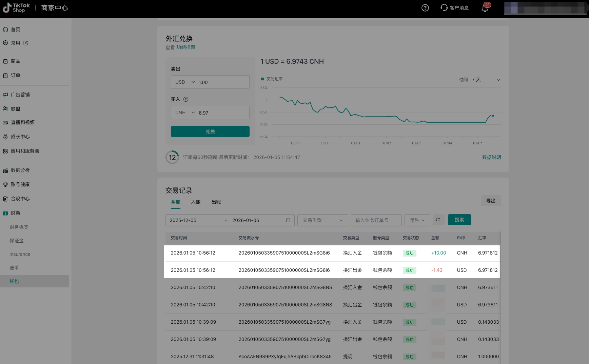Open the 7 天 time range dropdown
Viewport: 589px width, 364px height.
pyautogui.click(x=486, y=80)
